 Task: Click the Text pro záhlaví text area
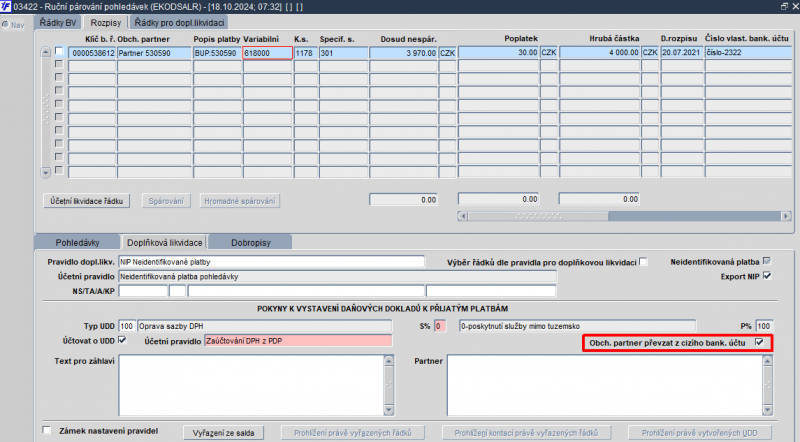click(252, 385)
